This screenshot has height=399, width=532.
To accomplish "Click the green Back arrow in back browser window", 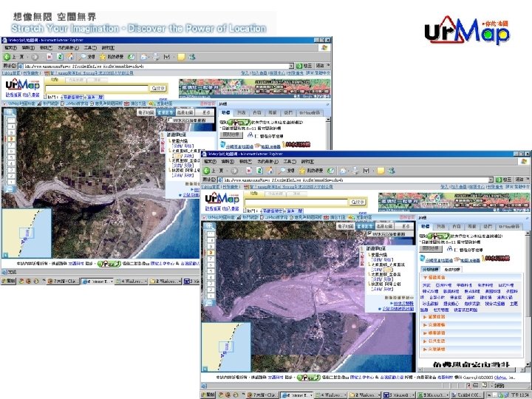I will pyautogui.click(x=7, y=57).
